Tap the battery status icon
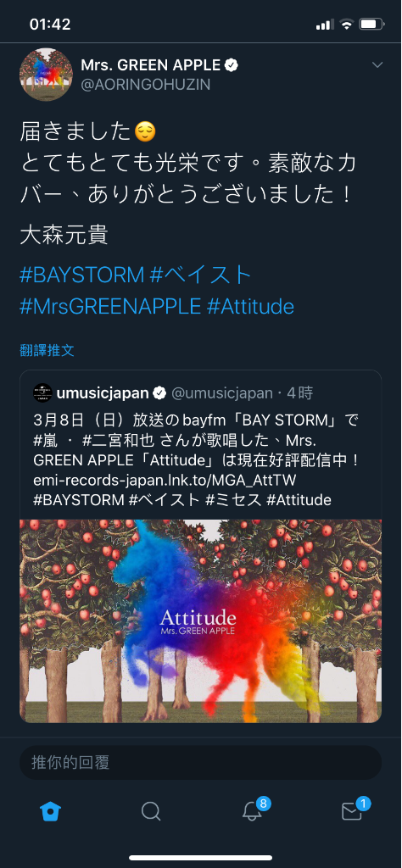This screenshot has height=868, width=402. pos(371,25)
